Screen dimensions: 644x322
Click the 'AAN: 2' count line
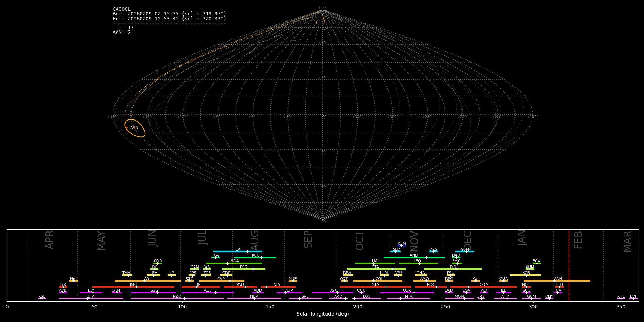click(x=122, y=33)
